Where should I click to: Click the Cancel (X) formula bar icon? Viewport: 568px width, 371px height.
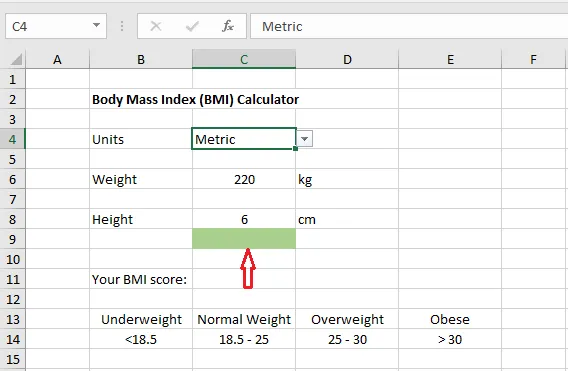tap(156, 26)
